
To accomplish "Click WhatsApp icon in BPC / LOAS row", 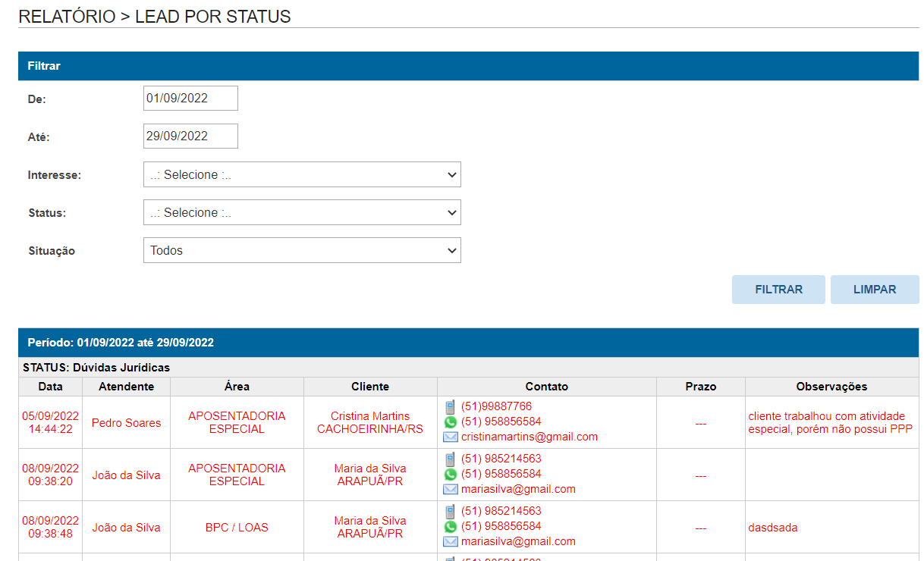I will [x=450, y=527].
